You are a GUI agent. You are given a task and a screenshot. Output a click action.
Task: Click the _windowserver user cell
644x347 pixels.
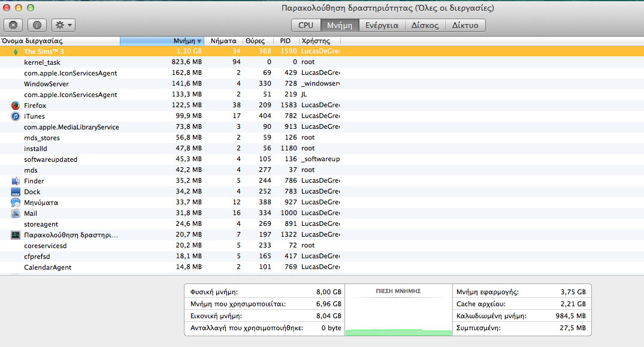321,84
